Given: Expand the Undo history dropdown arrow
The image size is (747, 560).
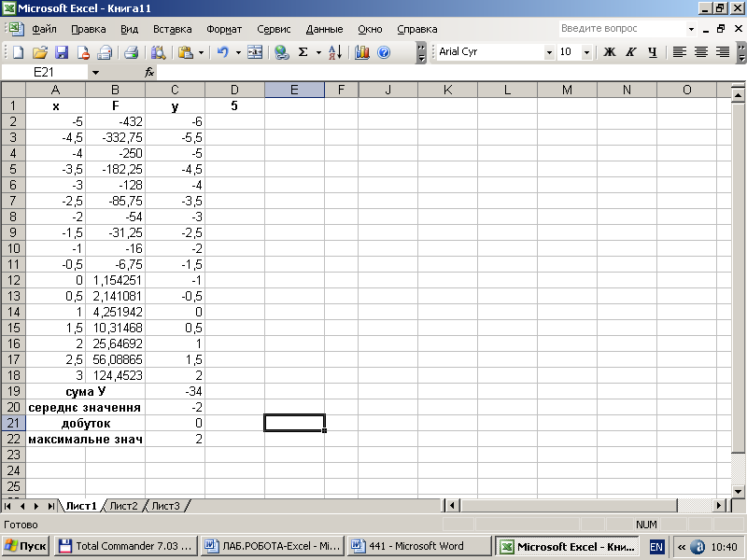Looking at the screenshot, I should pos(238,52).
